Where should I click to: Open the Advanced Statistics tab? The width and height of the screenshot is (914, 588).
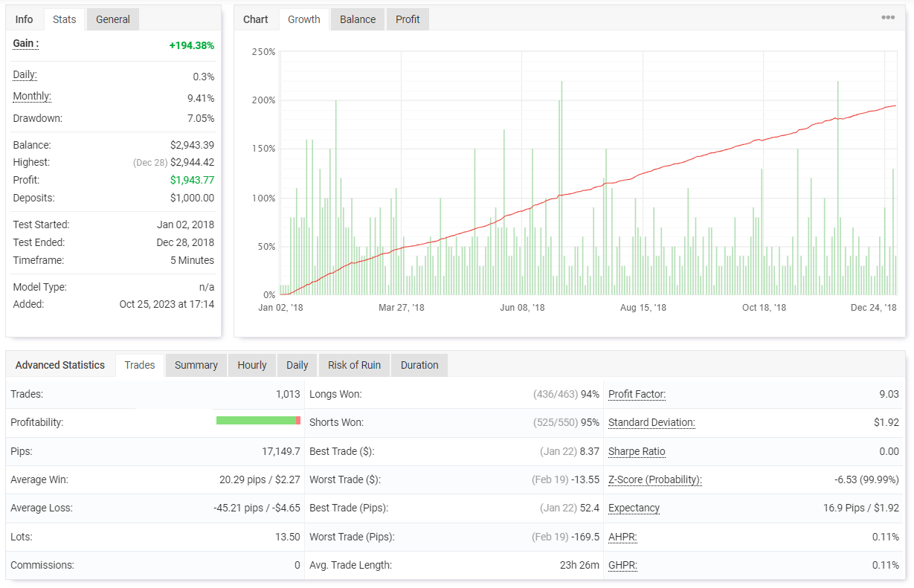click(60, 365)
